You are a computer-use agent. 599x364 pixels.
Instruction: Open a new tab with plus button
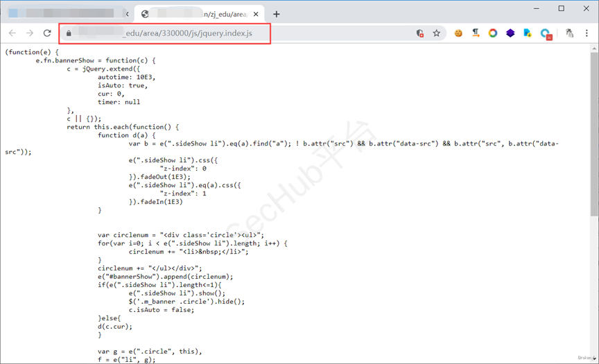[277, 14]
